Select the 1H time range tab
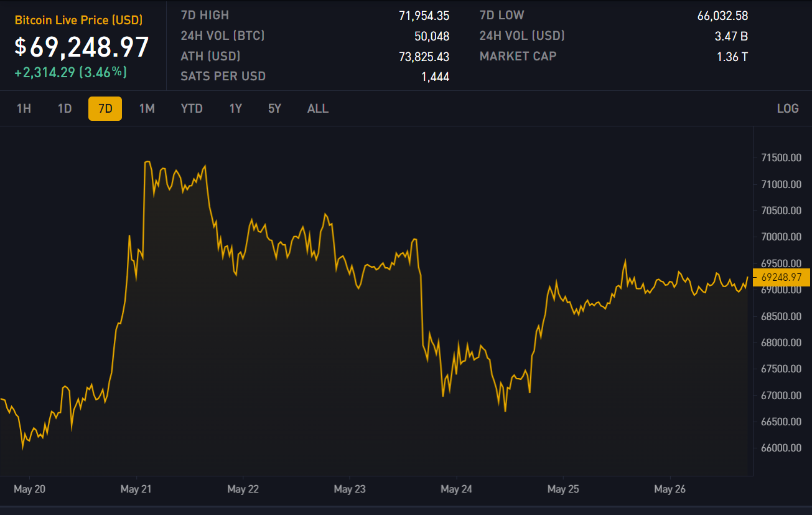 24,108
